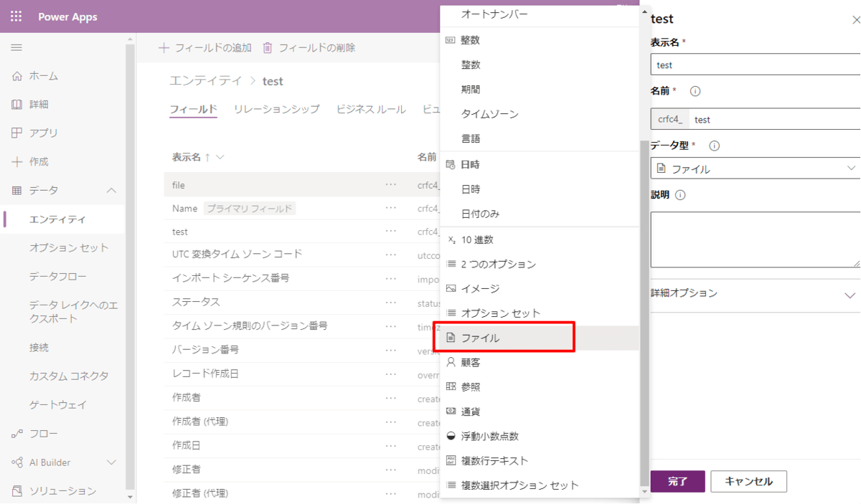Expand the AI Builder section chevron
Screen dimensions: 861x504
click(111, 462)
